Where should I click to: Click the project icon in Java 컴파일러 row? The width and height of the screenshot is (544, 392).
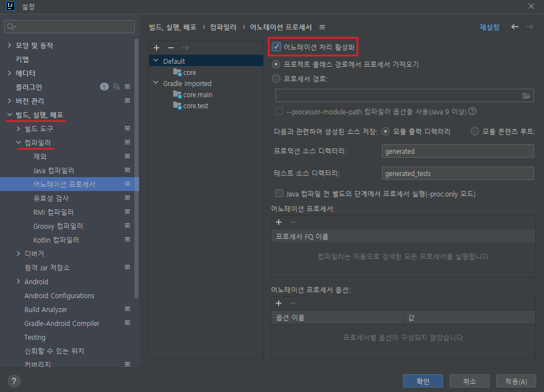point(127,170)
